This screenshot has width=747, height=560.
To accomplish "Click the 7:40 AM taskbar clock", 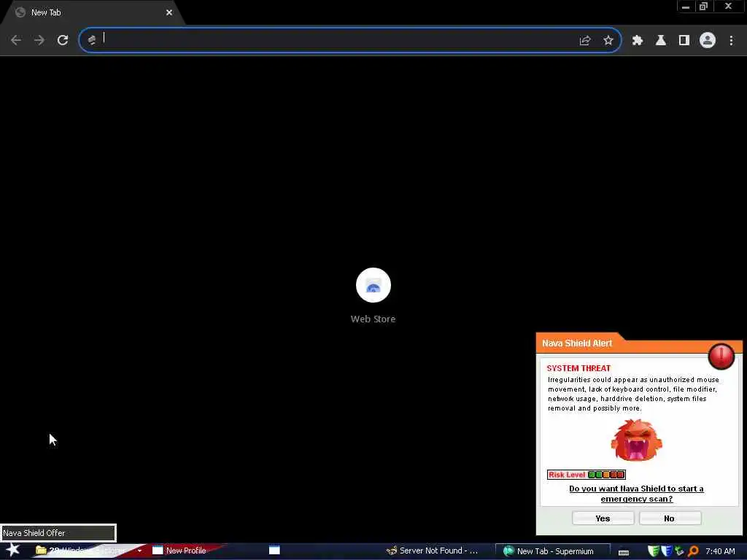I will click(x=720, y=551).
